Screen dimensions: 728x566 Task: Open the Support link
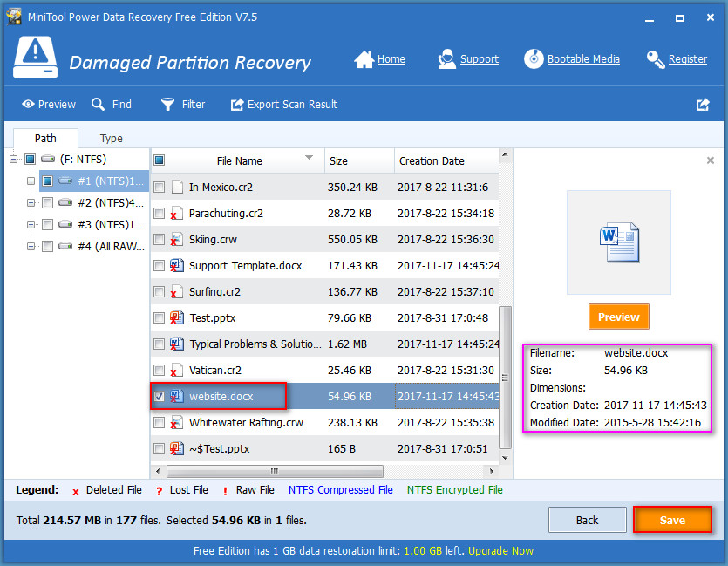(480, 59)
